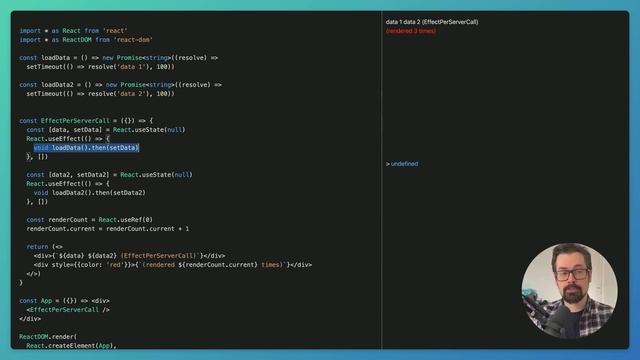Click the 'const loadData = () => new Promise' line

(x=119, y=58)
